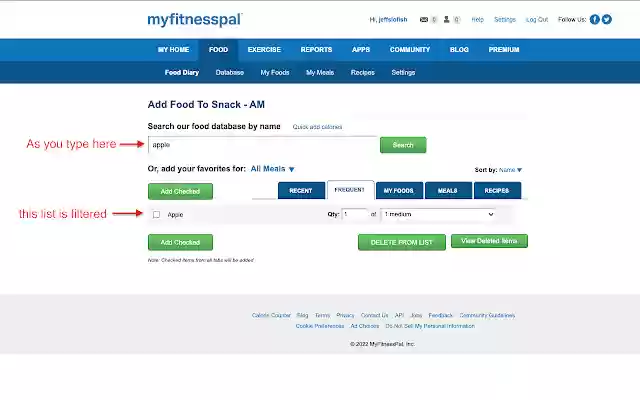Click the Delete From List button
The width and height of the screenshot is (640, 400).
click(402, 242)
